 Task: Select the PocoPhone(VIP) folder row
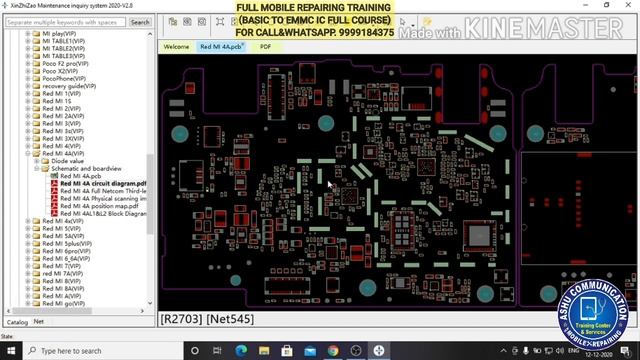pos(64,78)
